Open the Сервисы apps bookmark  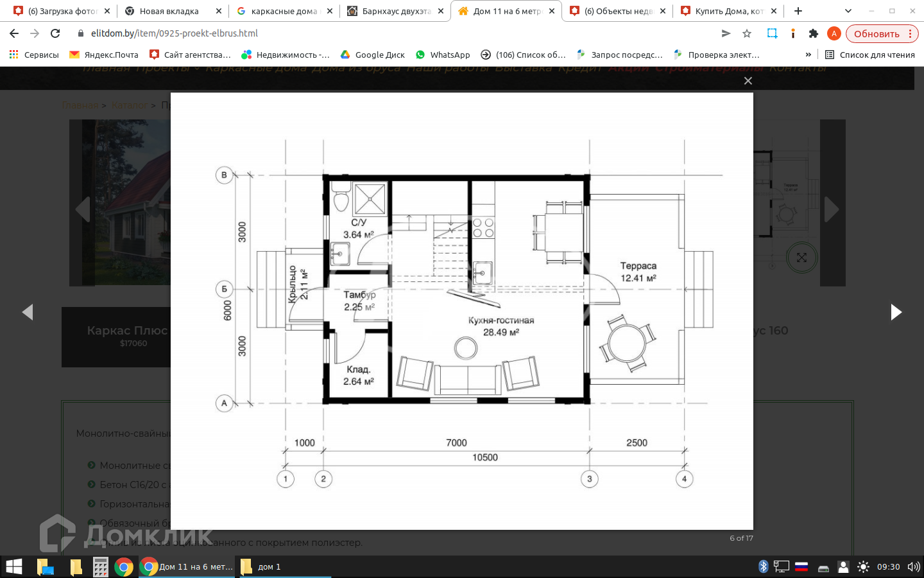pos(34,55)
